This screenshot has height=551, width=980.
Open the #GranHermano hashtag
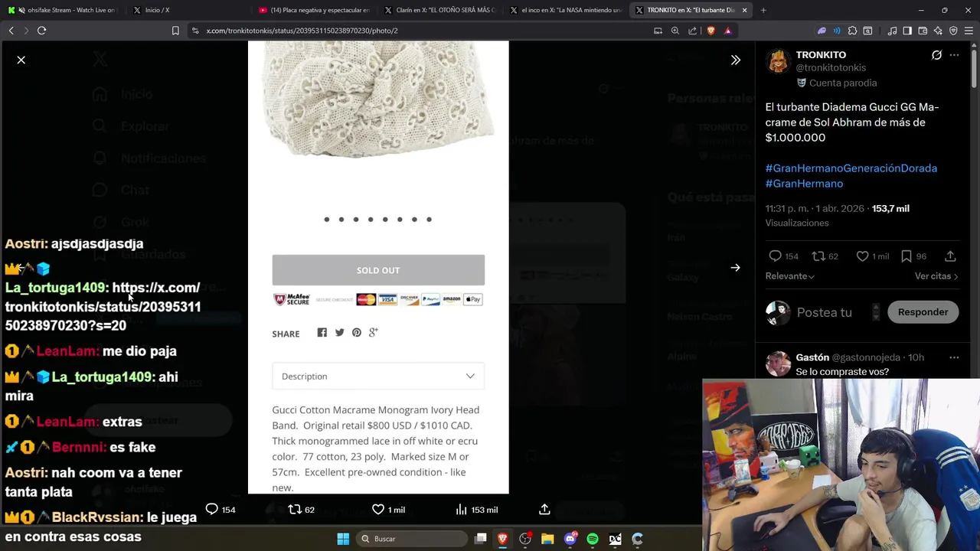(x=804, y=184)
